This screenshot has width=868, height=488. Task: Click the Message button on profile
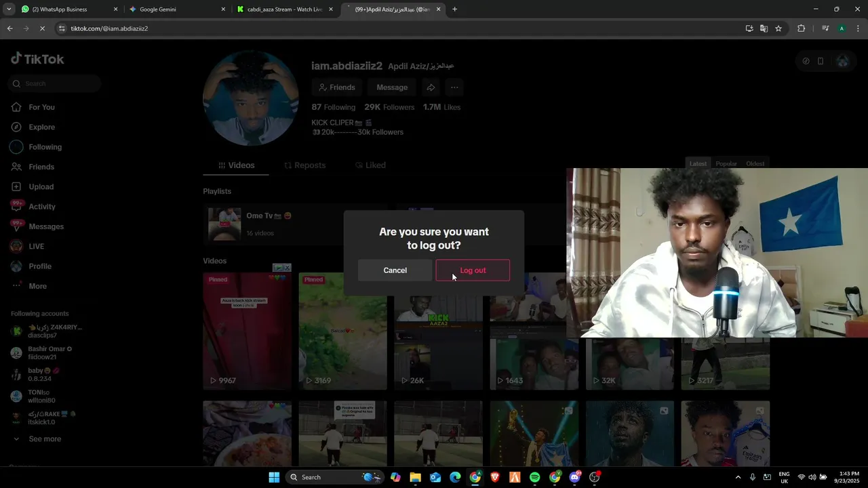pos(392,87)
